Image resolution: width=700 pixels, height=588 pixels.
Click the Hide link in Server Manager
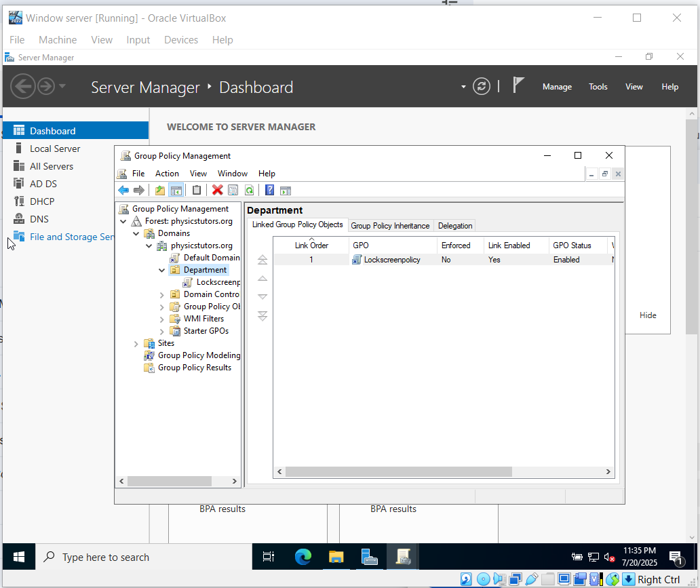(x=648, y=315)
